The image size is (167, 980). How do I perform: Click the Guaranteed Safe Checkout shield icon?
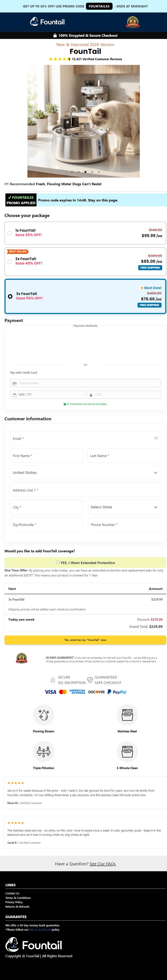[x=90, y=679]
